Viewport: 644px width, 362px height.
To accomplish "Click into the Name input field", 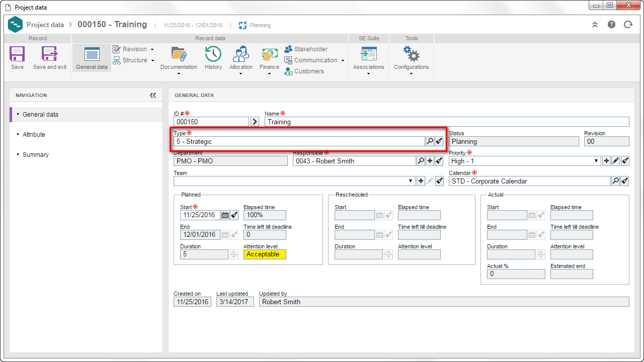I will [x=447, y=122].
